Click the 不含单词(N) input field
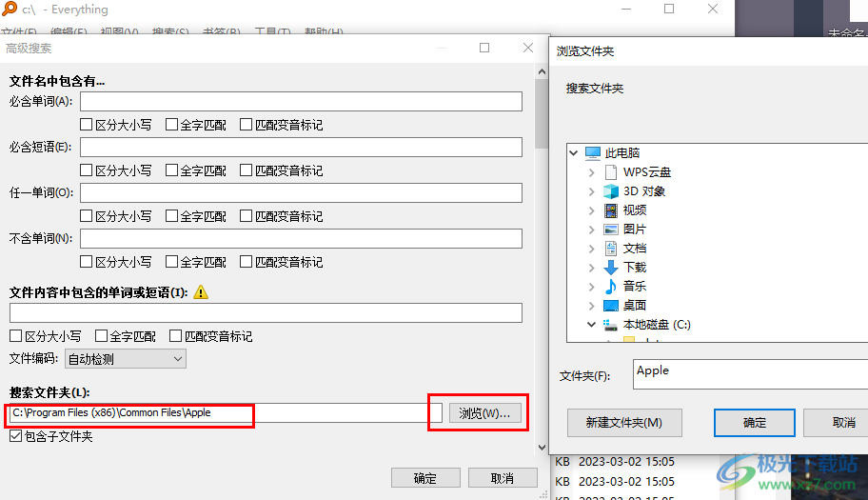Screen dimensions: 868x500 click(x=301, y=238)
